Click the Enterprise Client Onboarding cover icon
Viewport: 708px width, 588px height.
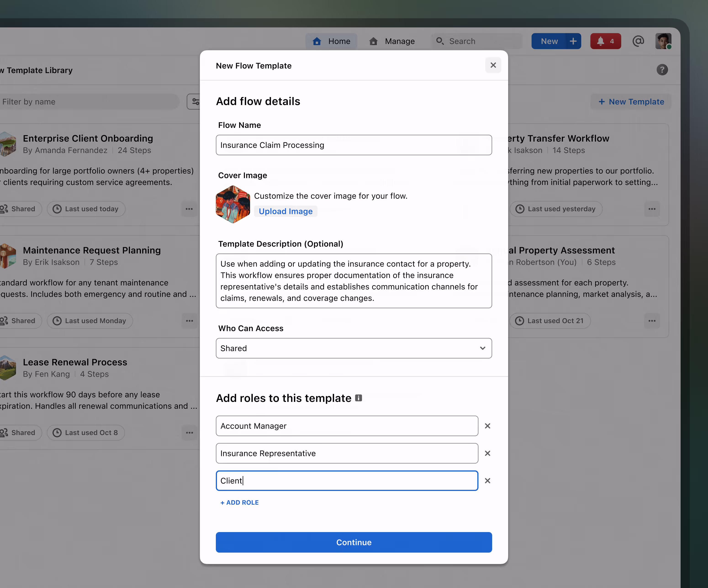(x=8, y=144)
